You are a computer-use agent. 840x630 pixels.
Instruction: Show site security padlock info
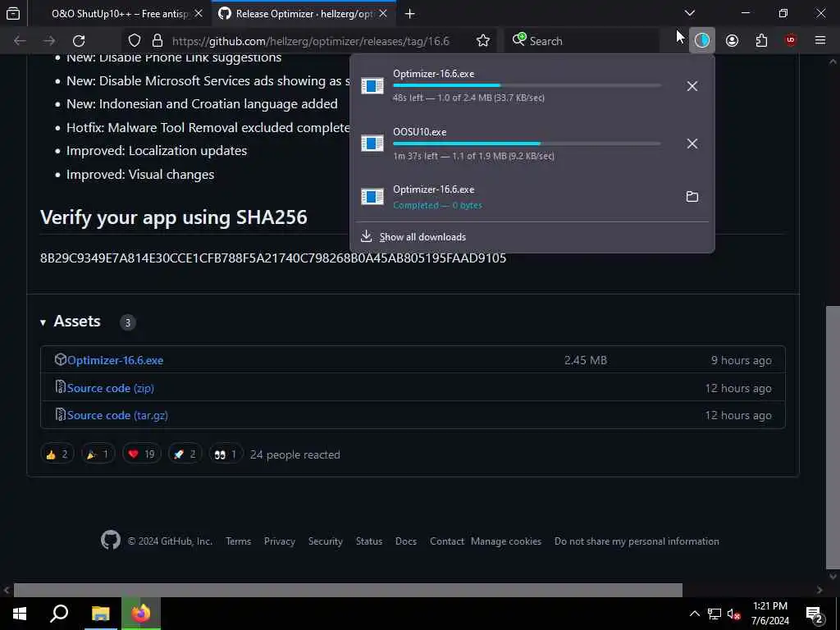click(157, 41)
